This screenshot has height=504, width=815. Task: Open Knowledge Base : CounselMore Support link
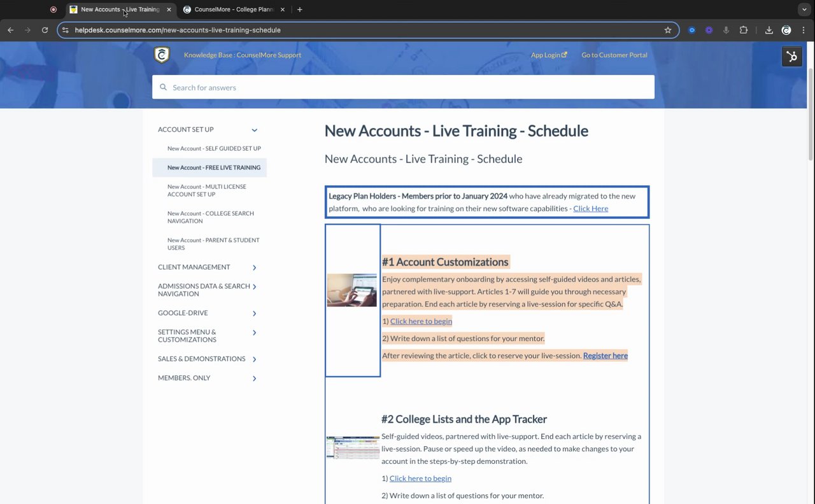click(x=243, y=55)
